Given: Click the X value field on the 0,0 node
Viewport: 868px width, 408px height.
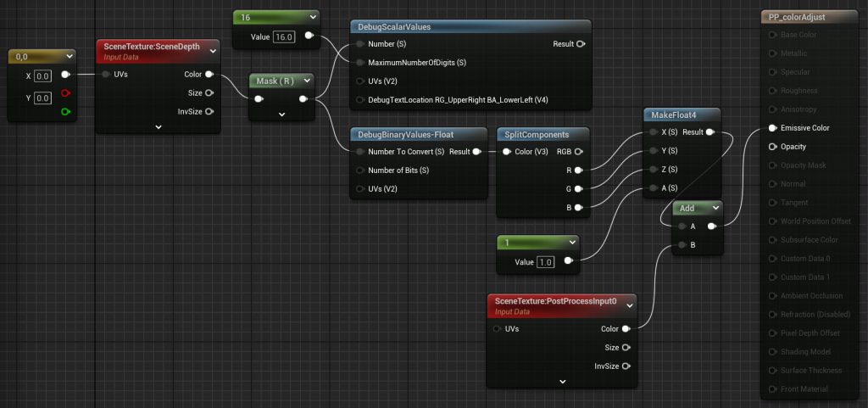Looking at the screenshot, I should click(42, 75).
